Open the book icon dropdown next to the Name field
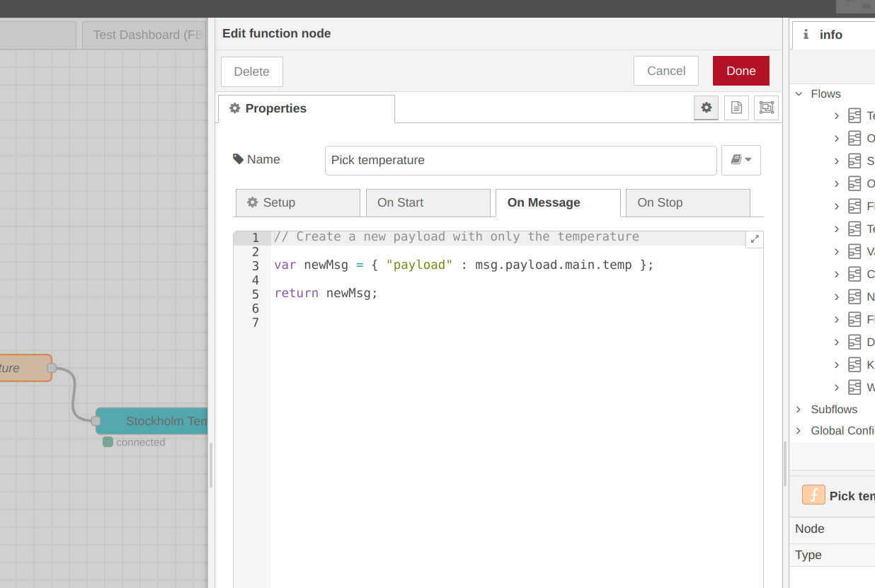875x588 pixels. (x=740, y=160)
